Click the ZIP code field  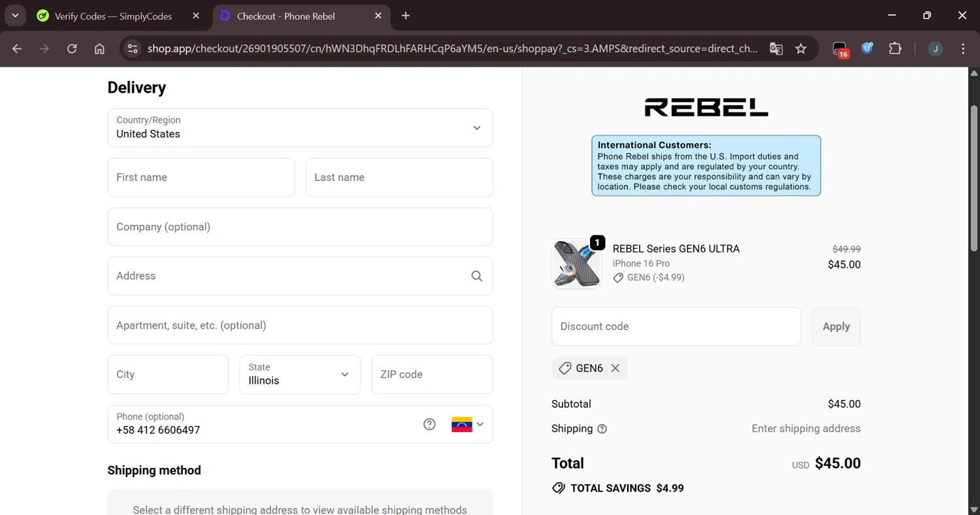click(432, 374)
